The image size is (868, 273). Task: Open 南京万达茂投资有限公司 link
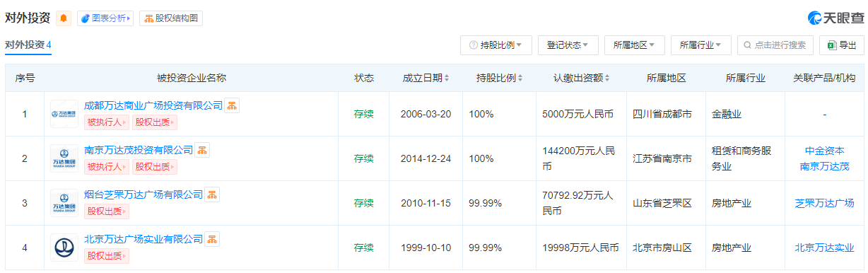click(x=139, y=150)
